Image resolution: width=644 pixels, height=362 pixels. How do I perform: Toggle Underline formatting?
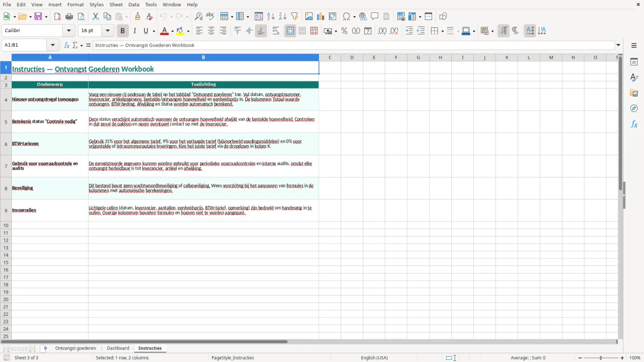point(145,31)
